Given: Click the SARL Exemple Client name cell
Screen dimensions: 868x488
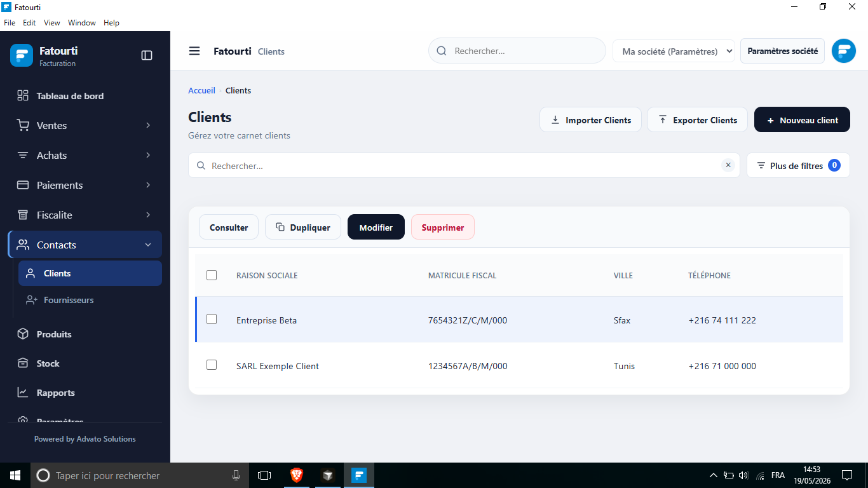Looking at the screenshot, I should (278, 366).
